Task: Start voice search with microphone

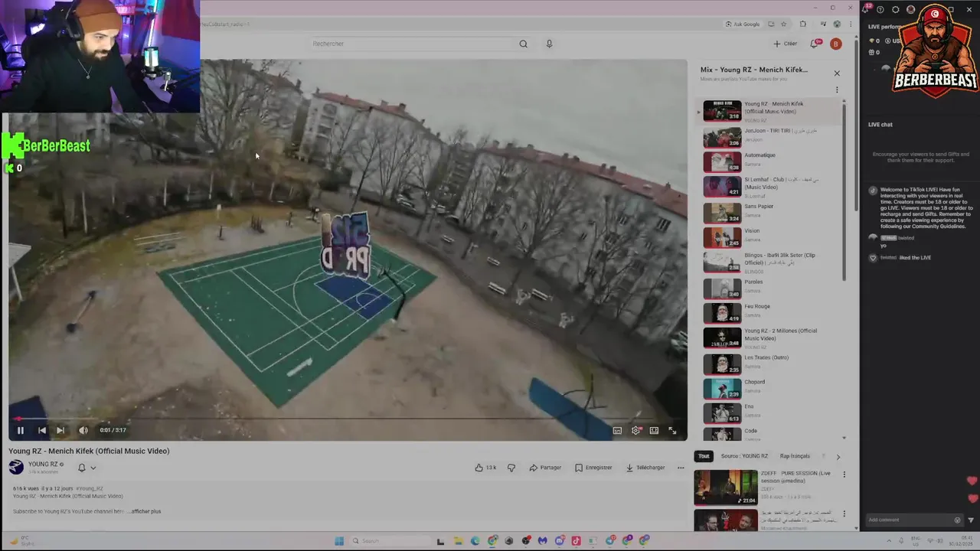Action: click(x=549, y=44)
